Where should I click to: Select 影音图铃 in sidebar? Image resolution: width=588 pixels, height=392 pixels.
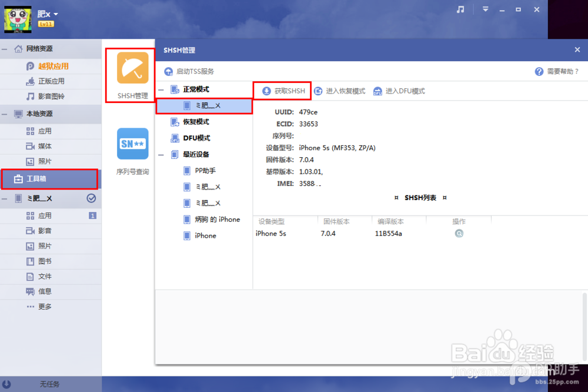coord(51,97)
